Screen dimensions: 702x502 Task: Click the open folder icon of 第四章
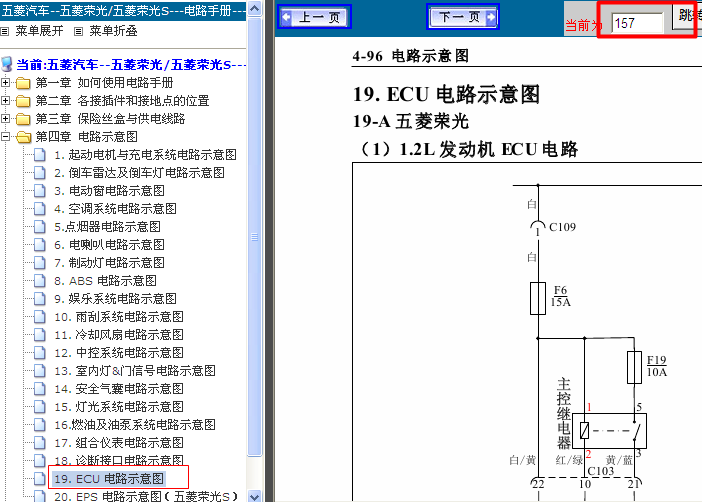23,137
